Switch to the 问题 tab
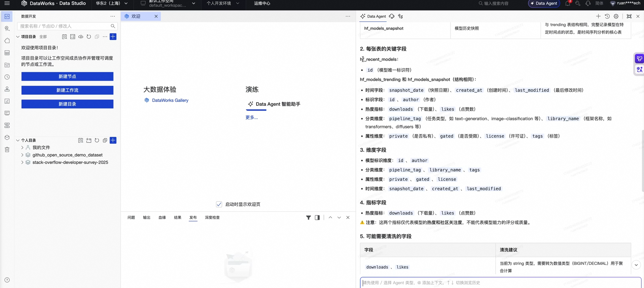Screen dimensions: 644x288 tap(131, 218)
